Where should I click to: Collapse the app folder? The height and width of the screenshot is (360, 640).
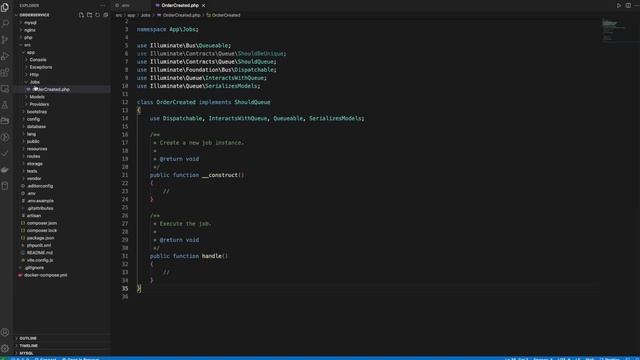click(30, 52)
